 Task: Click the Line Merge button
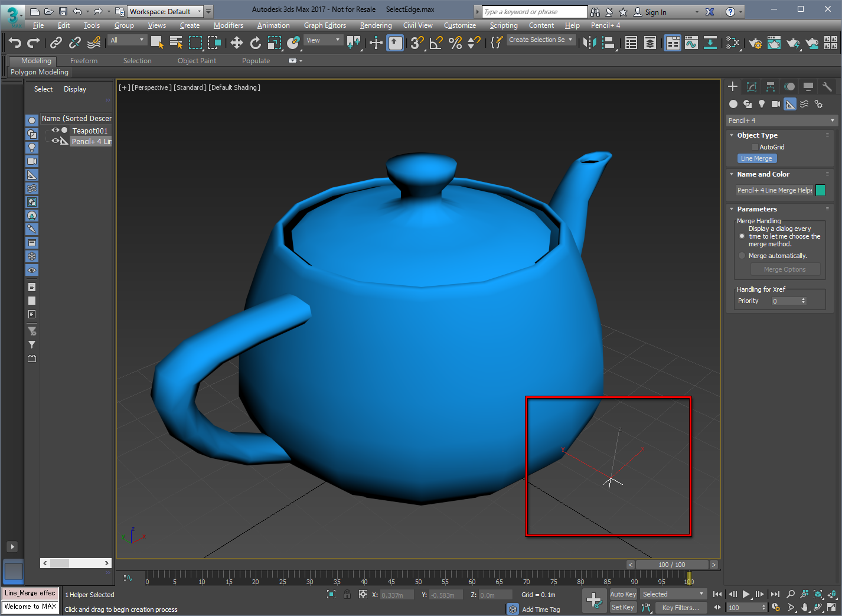(x=756, y=158)
